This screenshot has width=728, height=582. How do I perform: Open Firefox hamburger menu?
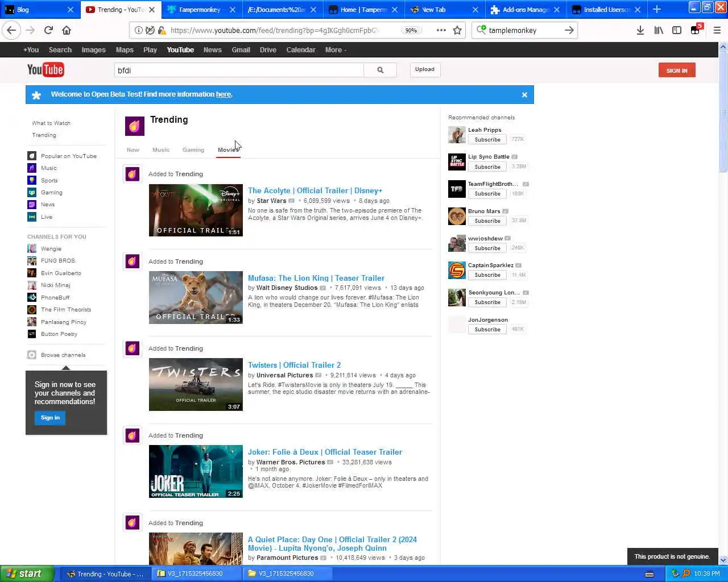[x=717, y=30]
